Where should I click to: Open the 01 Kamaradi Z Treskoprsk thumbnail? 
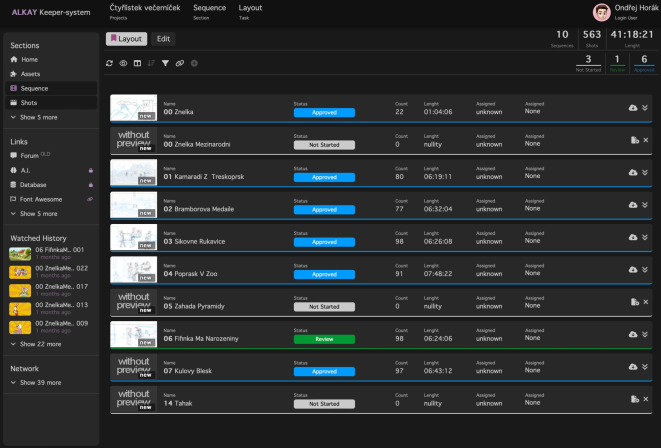click(x=133, y=173)
